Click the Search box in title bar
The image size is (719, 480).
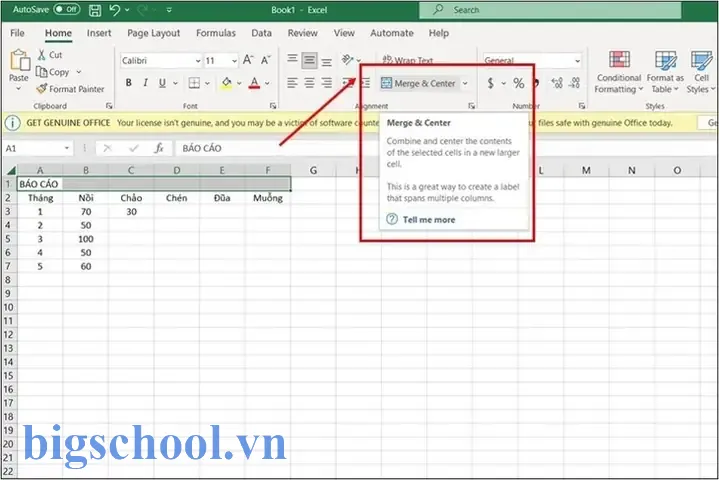tap(550, 10)
